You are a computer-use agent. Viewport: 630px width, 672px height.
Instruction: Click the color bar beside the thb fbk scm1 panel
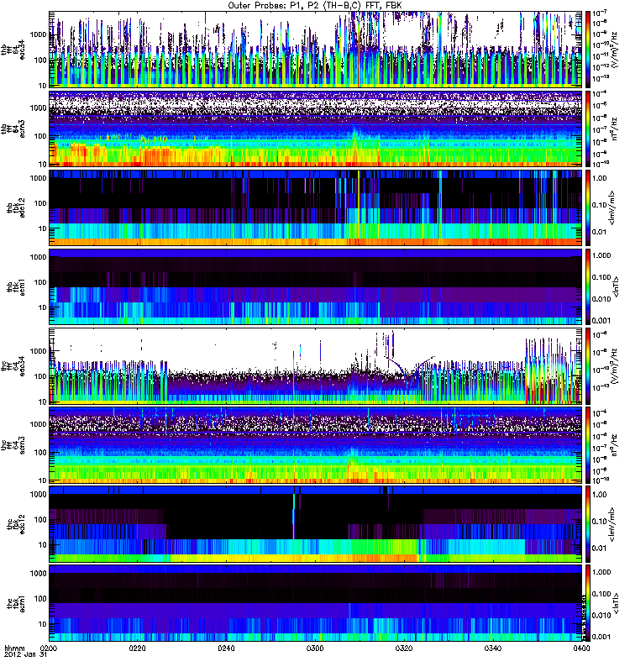[588, 286]
